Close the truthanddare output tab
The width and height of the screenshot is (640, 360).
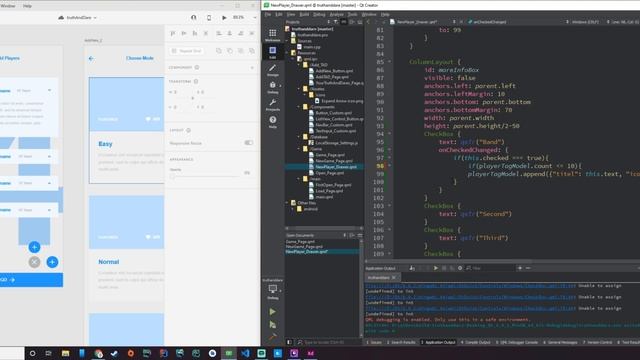coord(393,278)
